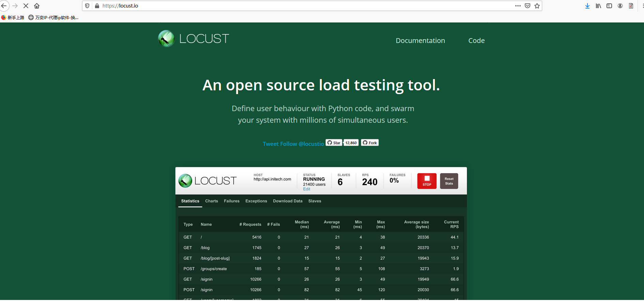
Task: Open page actions three-dot menu
Action: (x=518, y=6)
